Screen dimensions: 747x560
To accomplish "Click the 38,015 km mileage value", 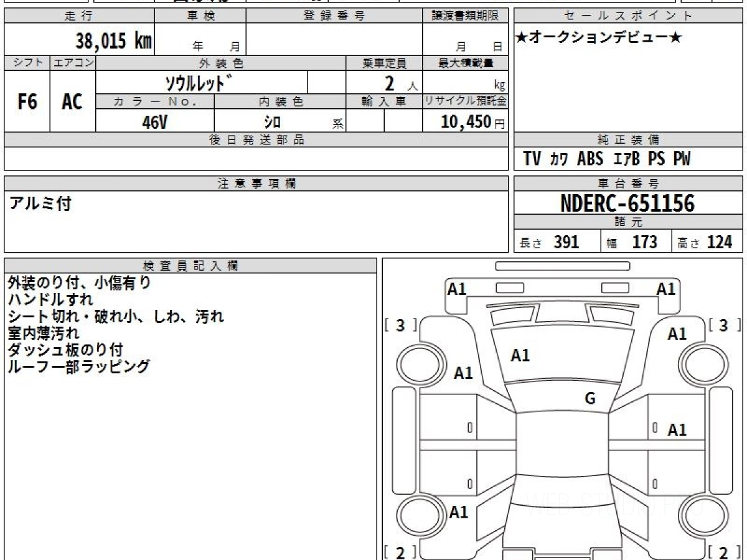I will [114, 41].
